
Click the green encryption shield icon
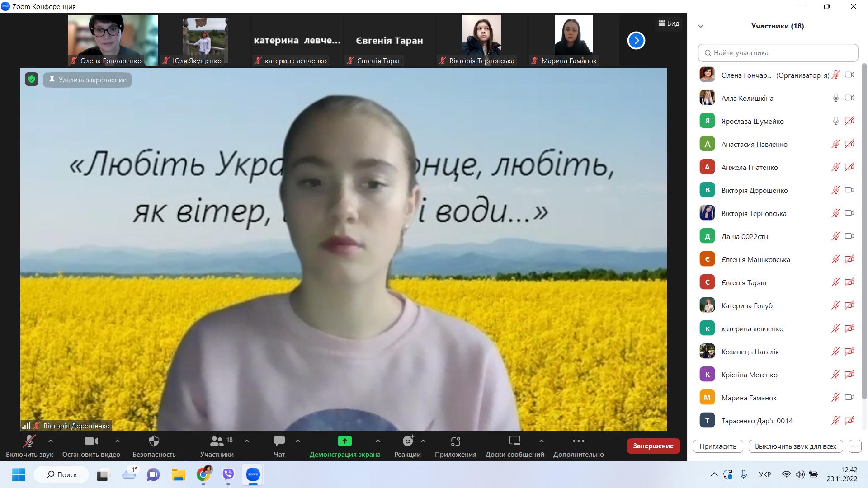click(31, 80)
